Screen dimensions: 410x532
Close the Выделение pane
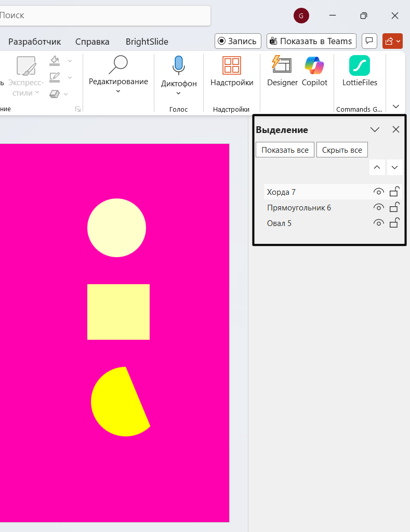(396, 129)
